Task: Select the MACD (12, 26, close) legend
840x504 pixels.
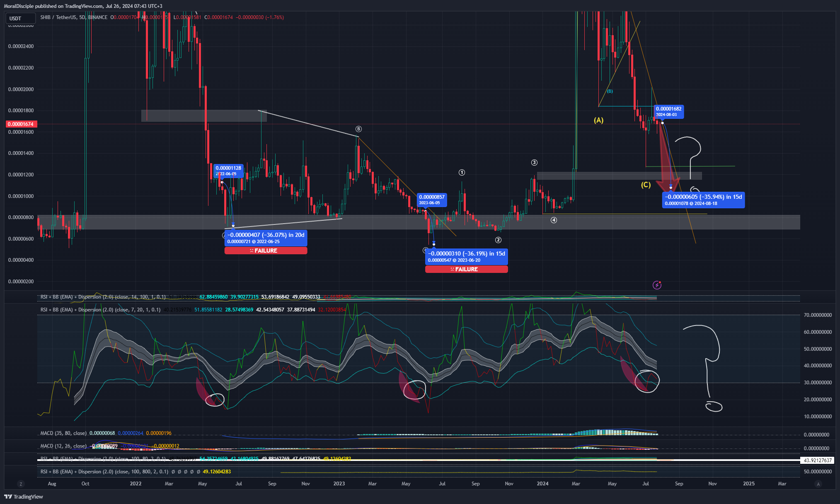Action: pos(63,446)
